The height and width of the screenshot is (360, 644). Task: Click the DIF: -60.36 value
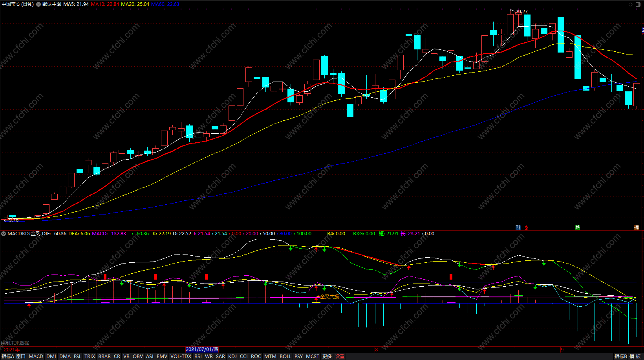[x=54, y=234]
